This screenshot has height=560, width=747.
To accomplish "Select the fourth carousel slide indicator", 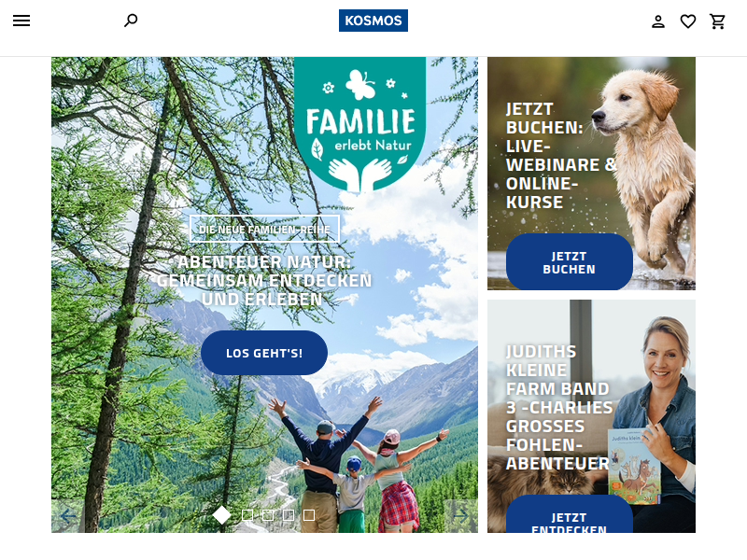I will (x=289, y=515).
